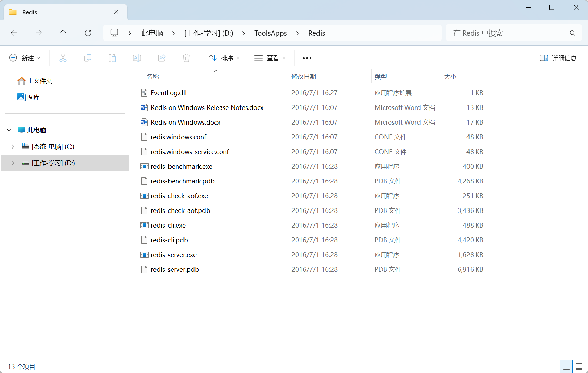This screenshot has height=373, width=588.
Task: Switch to large thumbnails view icon
Action: pyautogui.click(x=579, y=366)
